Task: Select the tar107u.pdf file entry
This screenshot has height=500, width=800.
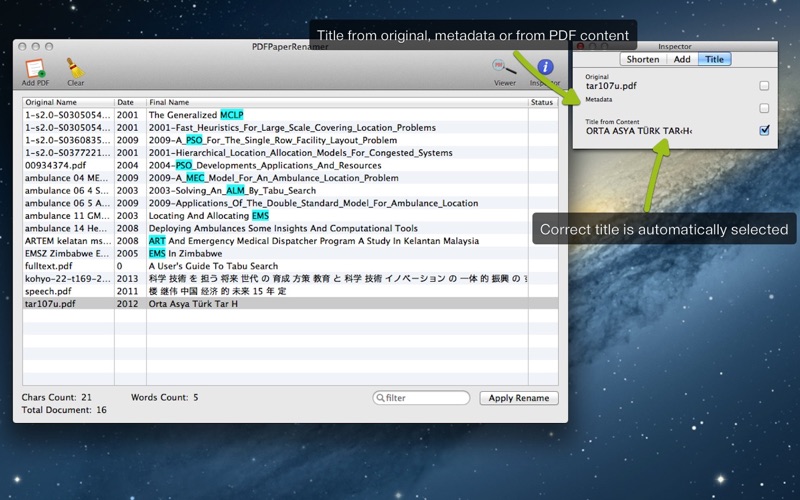Action: 50,304
